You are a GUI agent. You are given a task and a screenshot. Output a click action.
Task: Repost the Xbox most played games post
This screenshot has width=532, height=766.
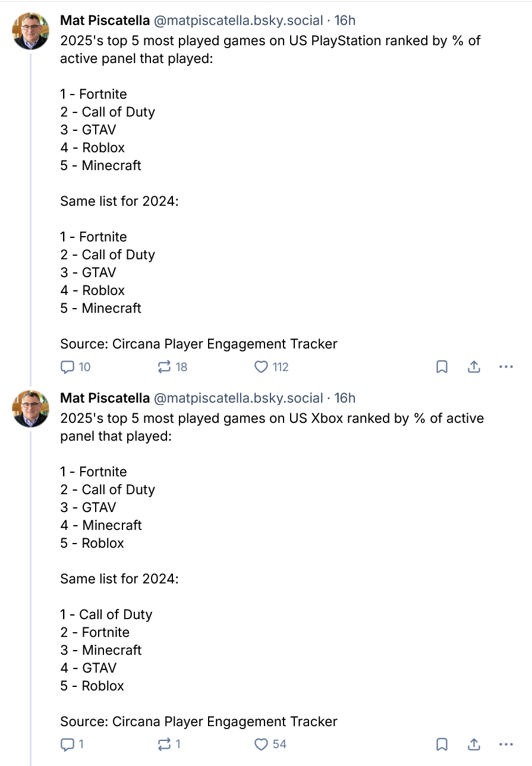(x=165, y=744)
